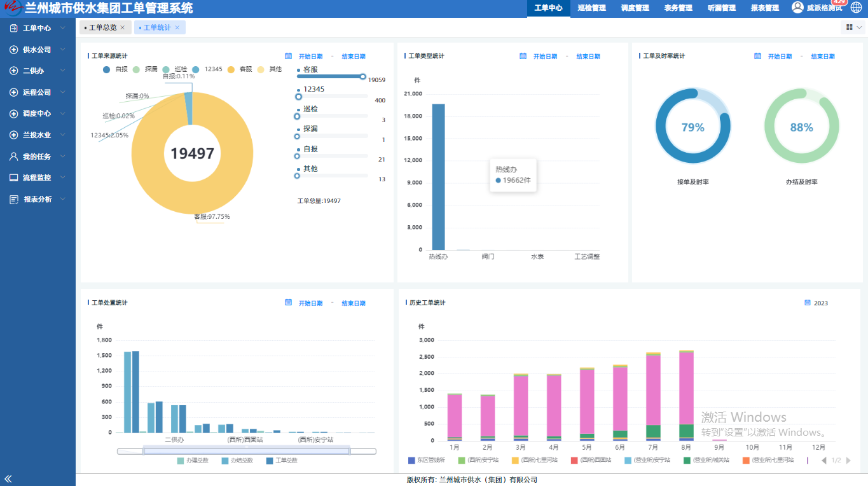Click calendar icon in 工单及时率统计 panel

point(757,56)
